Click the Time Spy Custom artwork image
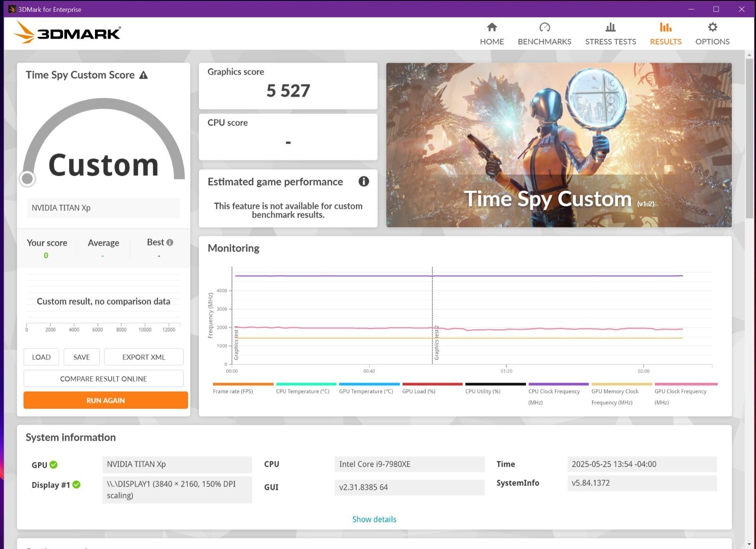 coord(558,145)
